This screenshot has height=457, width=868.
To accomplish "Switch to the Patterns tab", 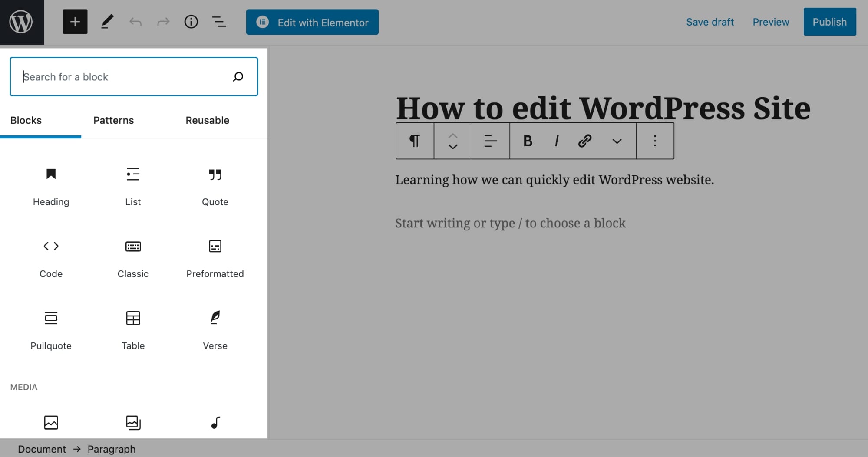I will 113,120.
